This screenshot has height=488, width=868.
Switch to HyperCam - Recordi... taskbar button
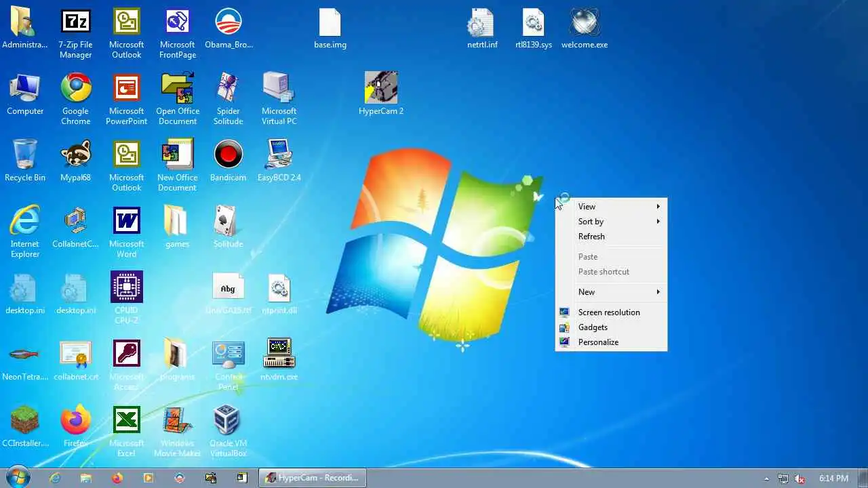coord(313,478)
